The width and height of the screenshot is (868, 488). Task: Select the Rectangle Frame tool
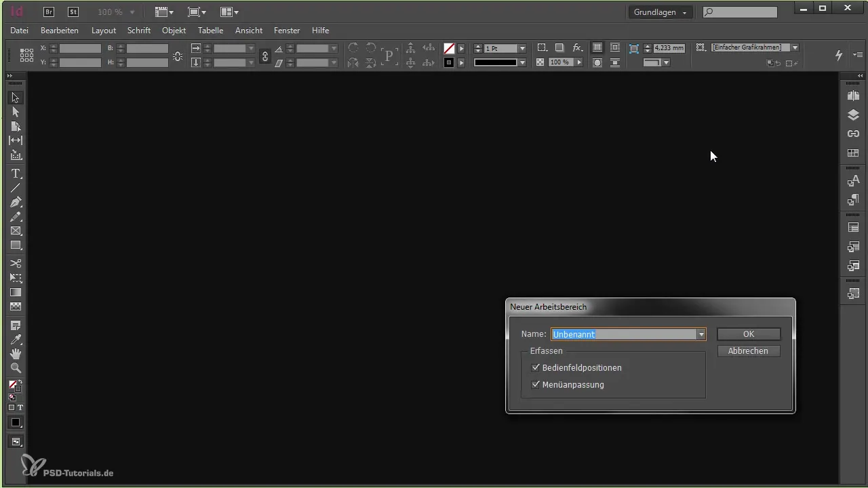[16, 231]
